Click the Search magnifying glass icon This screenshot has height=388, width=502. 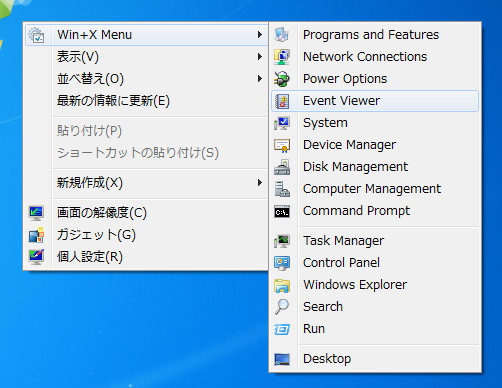pyautogui.click(x=282, y=307)
